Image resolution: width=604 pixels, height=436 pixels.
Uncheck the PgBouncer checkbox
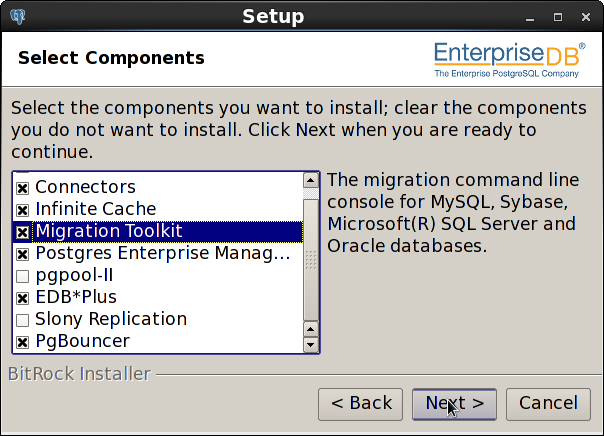tap(22, 342)
